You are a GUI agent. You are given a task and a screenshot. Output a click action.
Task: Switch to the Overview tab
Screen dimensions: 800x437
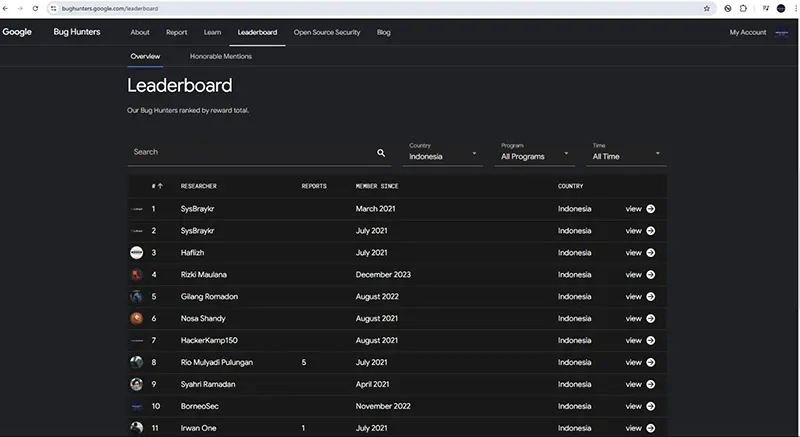point(145,56)
